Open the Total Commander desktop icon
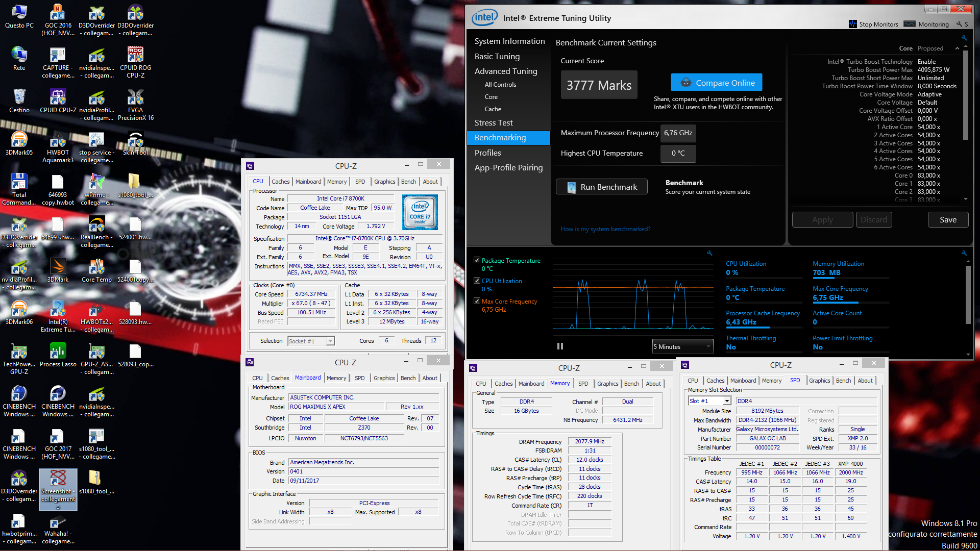 pos(19,190)
